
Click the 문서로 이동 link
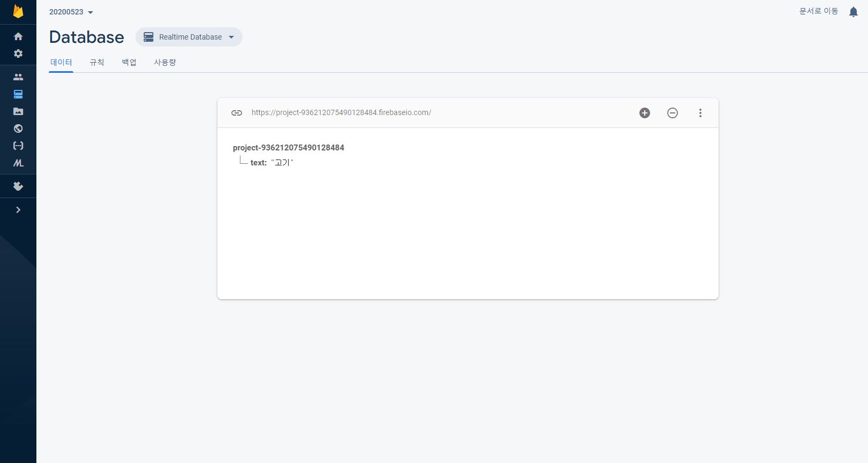pyautogui.click(x=819, y=11)
